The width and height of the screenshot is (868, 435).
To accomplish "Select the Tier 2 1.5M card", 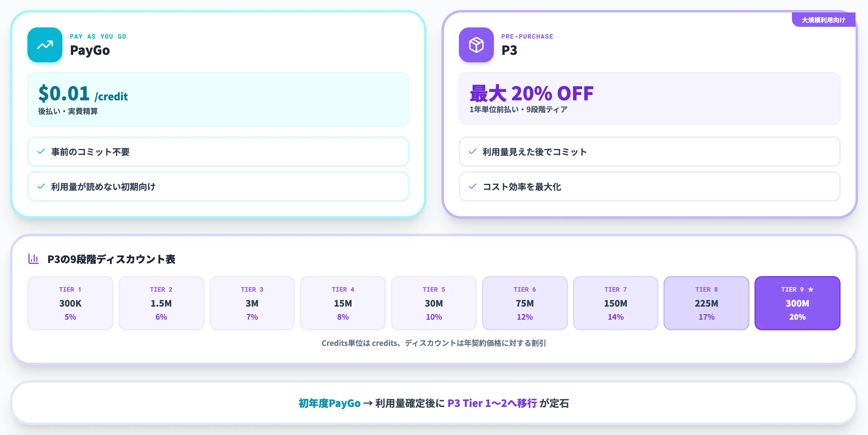I will pos(162,303).
